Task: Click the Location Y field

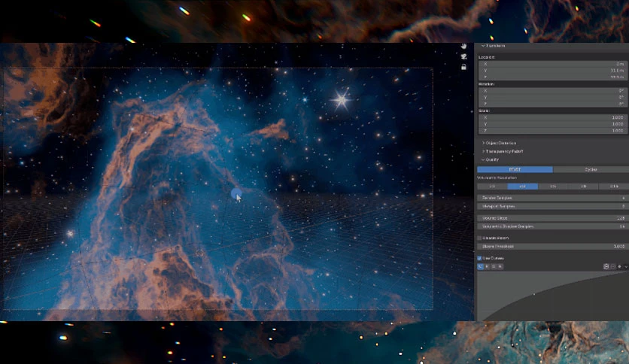Action: pos(553,71)
